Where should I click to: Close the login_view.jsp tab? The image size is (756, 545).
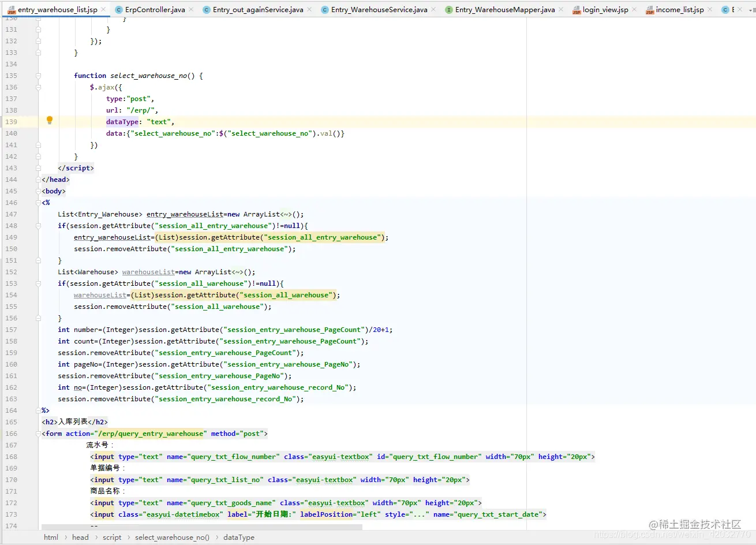(x=634, y=10)
